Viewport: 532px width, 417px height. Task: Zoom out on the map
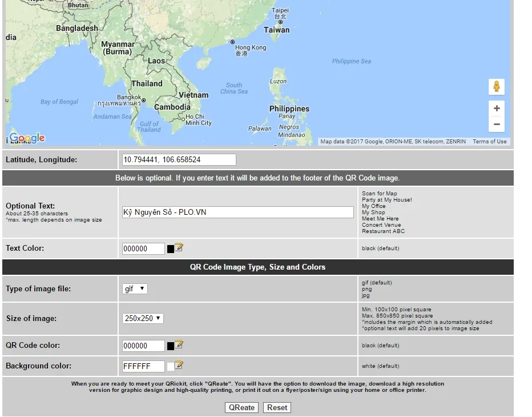point(496,124)
